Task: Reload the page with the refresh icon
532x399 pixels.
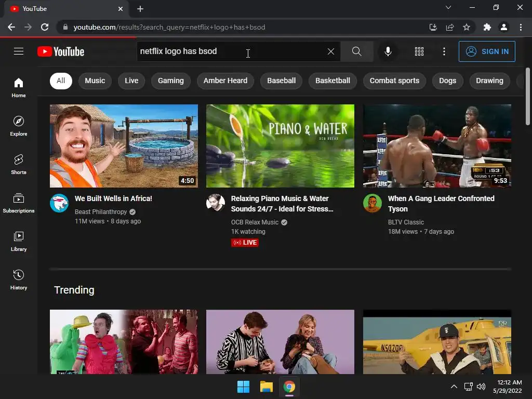Action: point(45,27)
